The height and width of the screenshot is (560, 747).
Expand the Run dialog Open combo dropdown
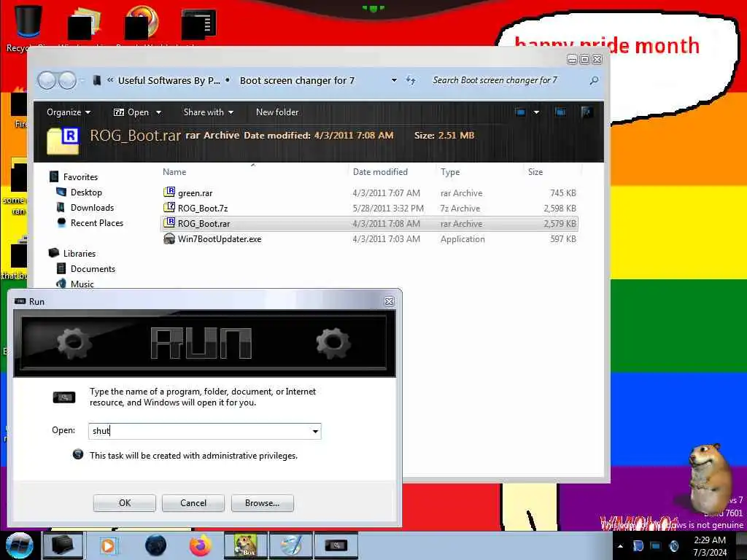click(315, 432)
